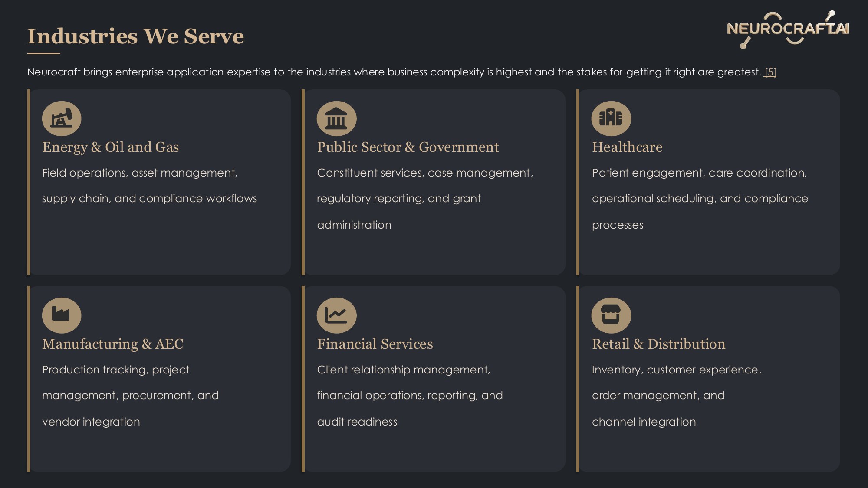Click the hospital building icon
868x488 pixels.
(x=611, y=118)
